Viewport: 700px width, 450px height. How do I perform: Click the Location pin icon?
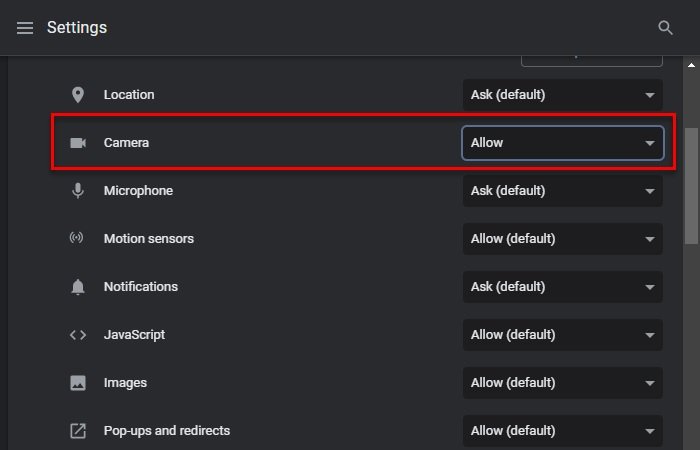(78, 95)
